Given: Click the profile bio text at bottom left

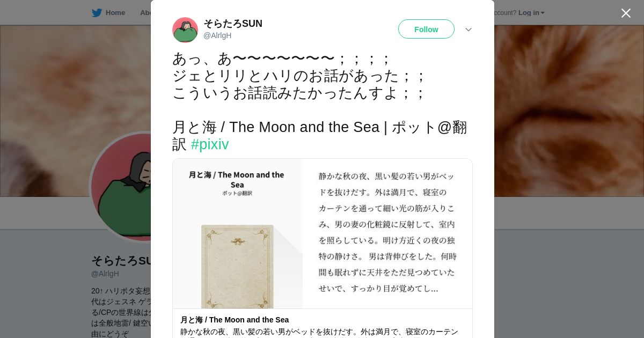Looking at the screenshot, I should [121, 312].
